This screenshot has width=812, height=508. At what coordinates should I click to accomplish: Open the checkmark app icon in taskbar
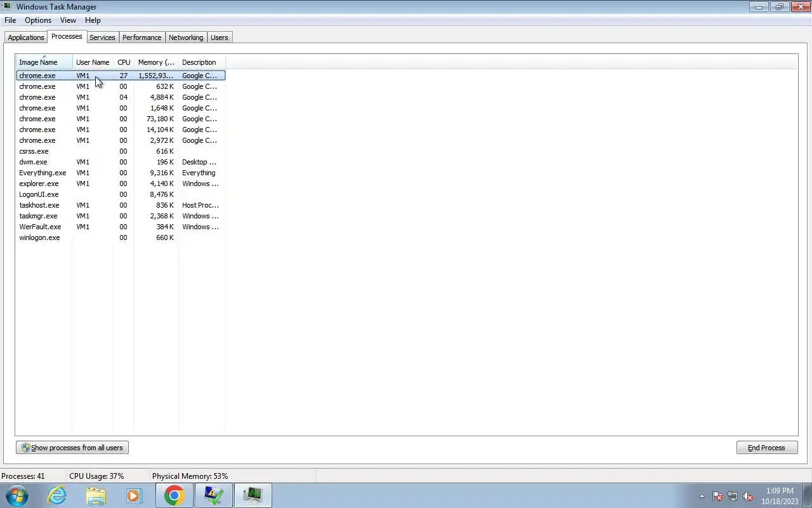click(x=214, y=495)
